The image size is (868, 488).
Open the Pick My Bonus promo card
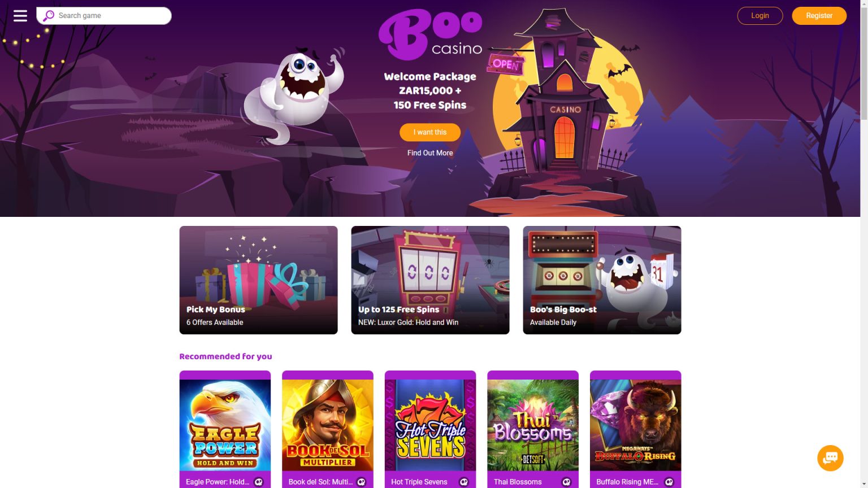tap(258, 280)
